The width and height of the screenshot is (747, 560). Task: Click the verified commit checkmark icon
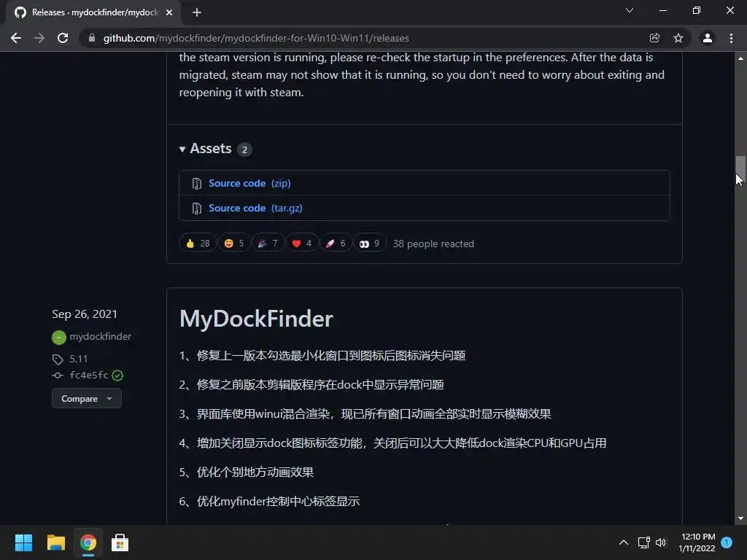(117, 376)
